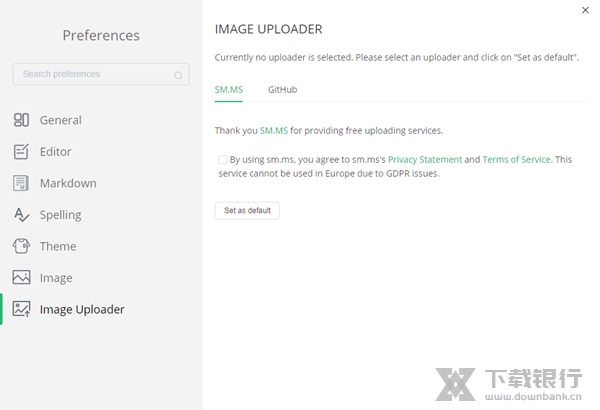Click the Theme shirt icon
The height and width of the screenshot is (410, 600).
click(x=21, y=246)
